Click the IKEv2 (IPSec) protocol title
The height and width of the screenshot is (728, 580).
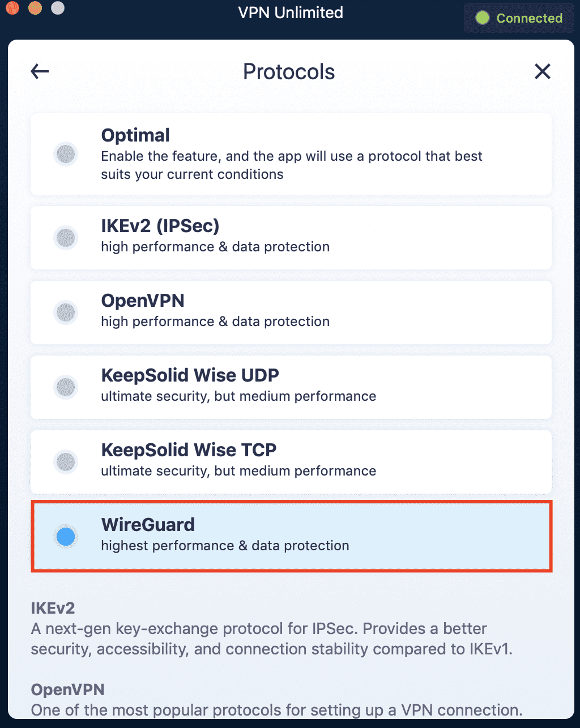coord(160,226)
